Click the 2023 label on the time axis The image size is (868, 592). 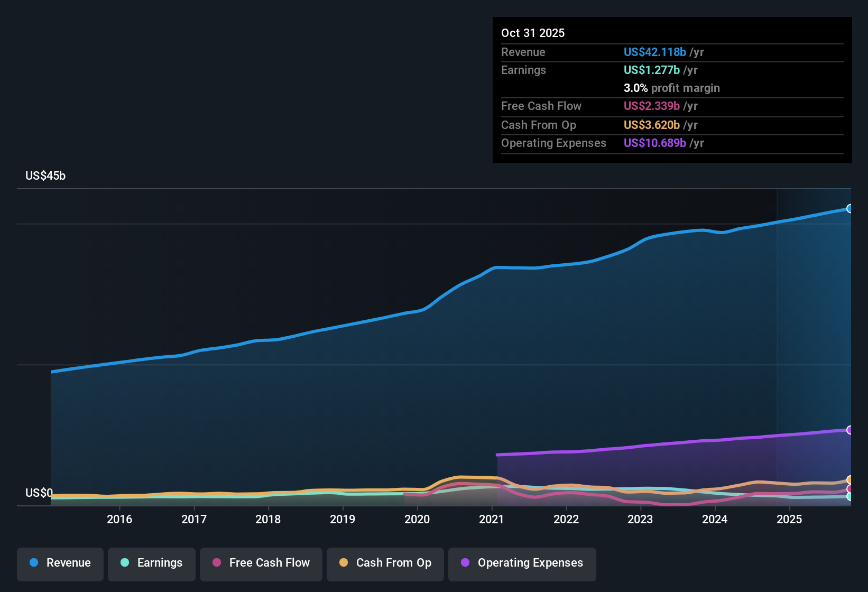point(640,520)
